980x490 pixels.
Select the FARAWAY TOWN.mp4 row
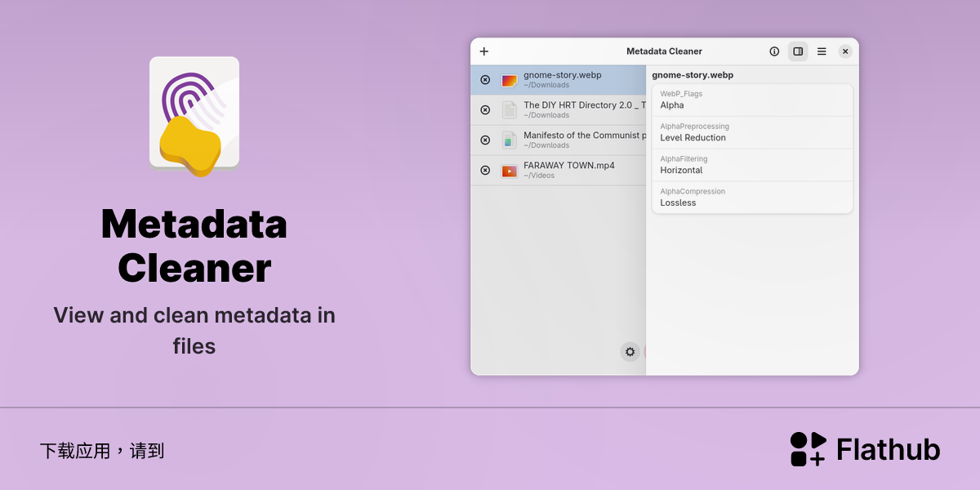pyautogui.click(x=559, y=171)
